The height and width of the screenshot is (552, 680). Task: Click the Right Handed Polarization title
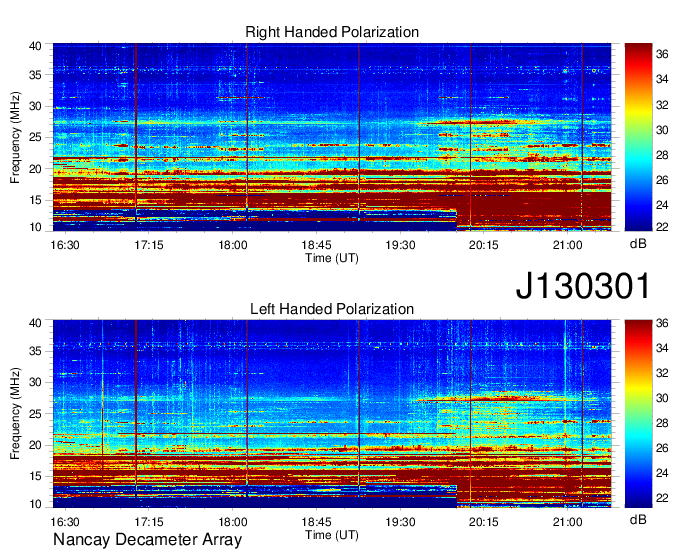coord(332,32)
